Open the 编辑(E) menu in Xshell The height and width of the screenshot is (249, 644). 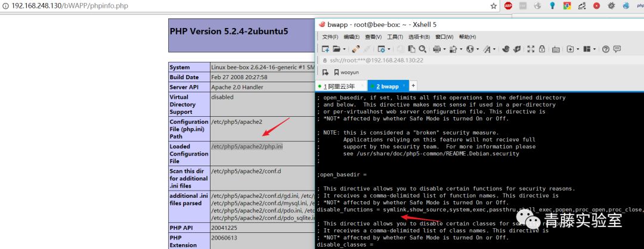pos(352,37)
